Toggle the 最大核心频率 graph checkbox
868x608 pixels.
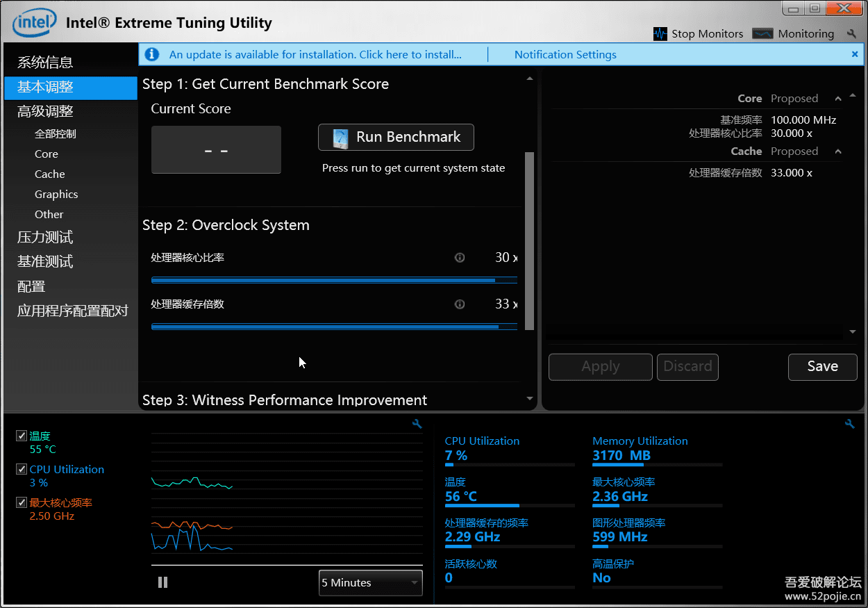22,502
